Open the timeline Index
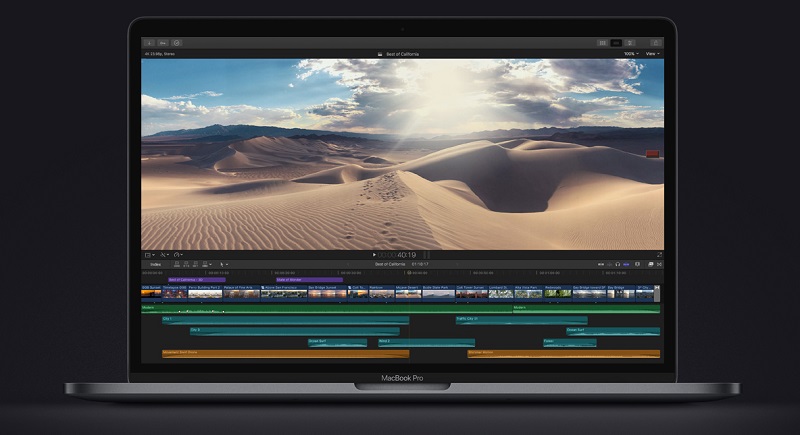Image resolution: width=800 pixels, height=435 pixels. point(156,264)
